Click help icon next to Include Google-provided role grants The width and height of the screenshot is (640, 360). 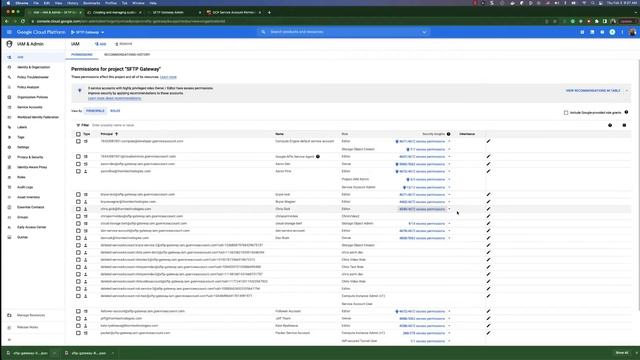(626, 112)
